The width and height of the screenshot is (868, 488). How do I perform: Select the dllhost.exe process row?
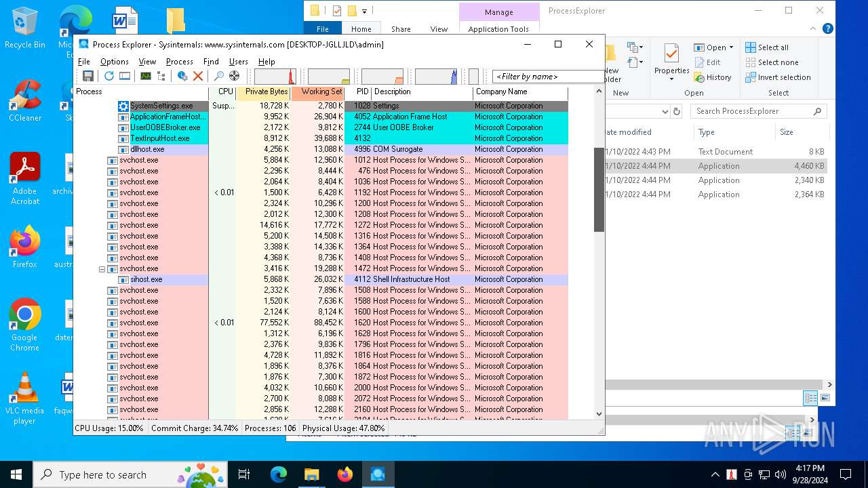pyautogui.click(x=320, y=149)
